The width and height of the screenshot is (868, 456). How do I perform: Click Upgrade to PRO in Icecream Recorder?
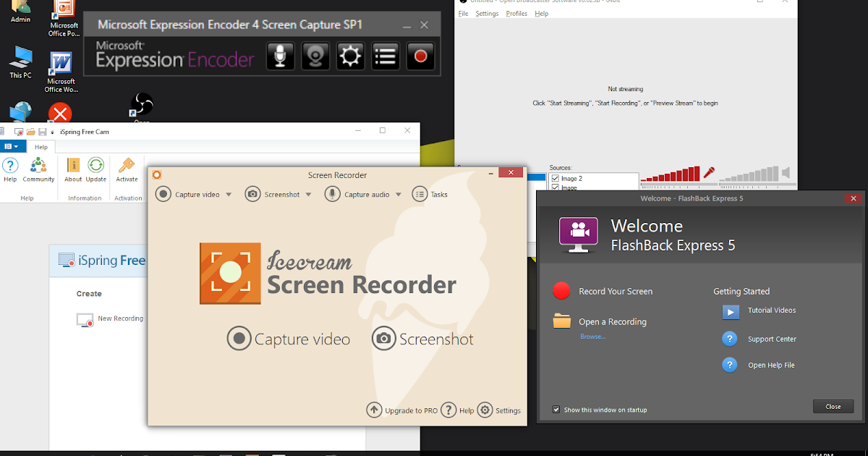click(402, 410)
